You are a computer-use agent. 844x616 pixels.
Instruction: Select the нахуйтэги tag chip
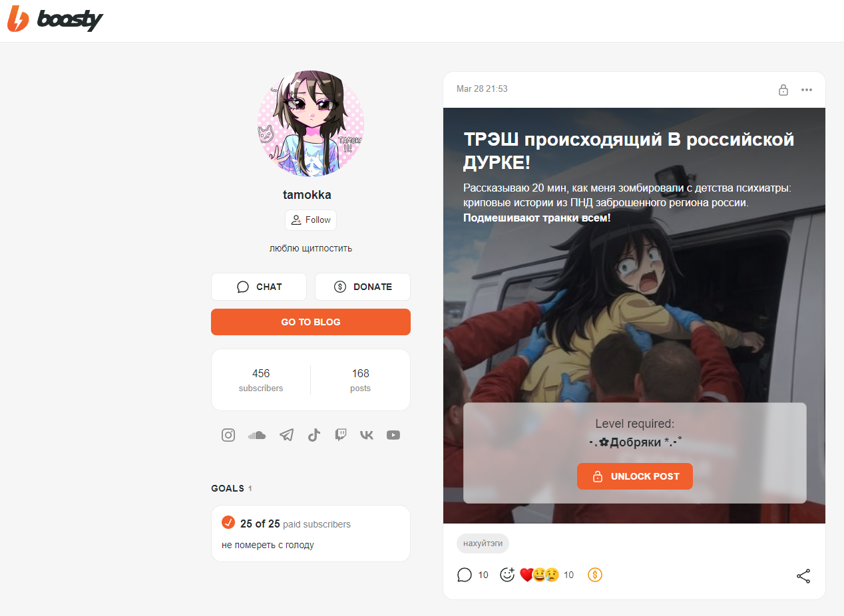483,543
